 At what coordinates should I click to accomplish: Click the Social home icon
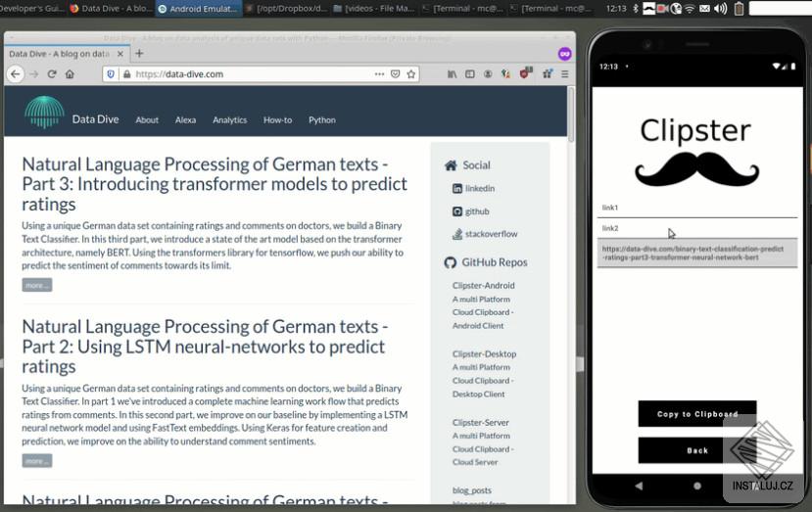point(451,165)
